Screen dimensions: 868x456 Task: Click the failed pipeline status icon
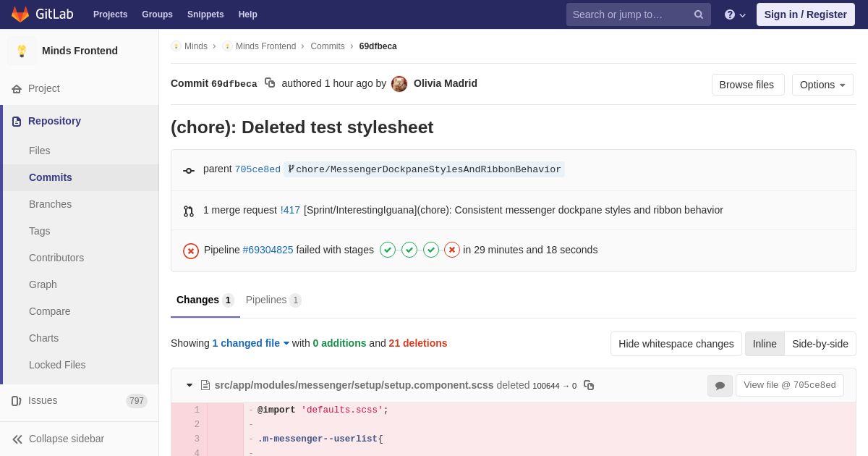pos(191,250)
